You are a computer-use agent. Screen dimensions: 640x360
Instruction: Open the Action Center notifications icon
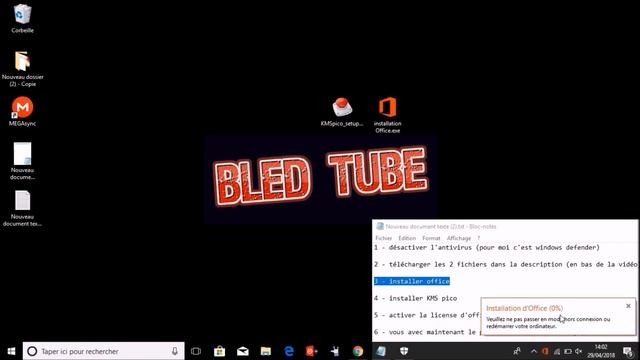click(628, 351)
